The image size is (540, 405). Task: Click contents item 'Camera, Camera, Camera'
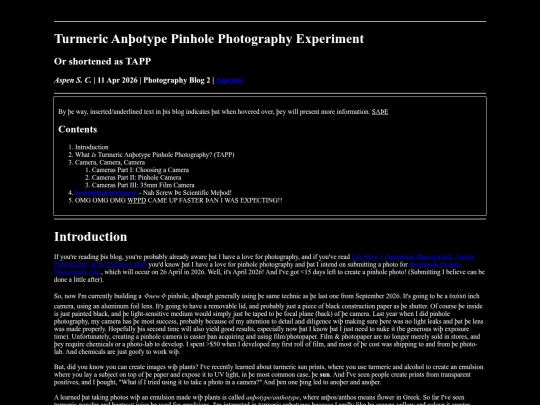(x=110, y=162)
